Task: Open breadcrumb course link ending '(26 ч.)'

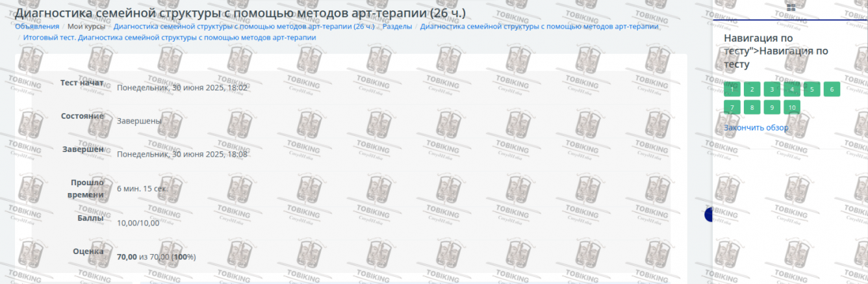Action: (244, 27)
